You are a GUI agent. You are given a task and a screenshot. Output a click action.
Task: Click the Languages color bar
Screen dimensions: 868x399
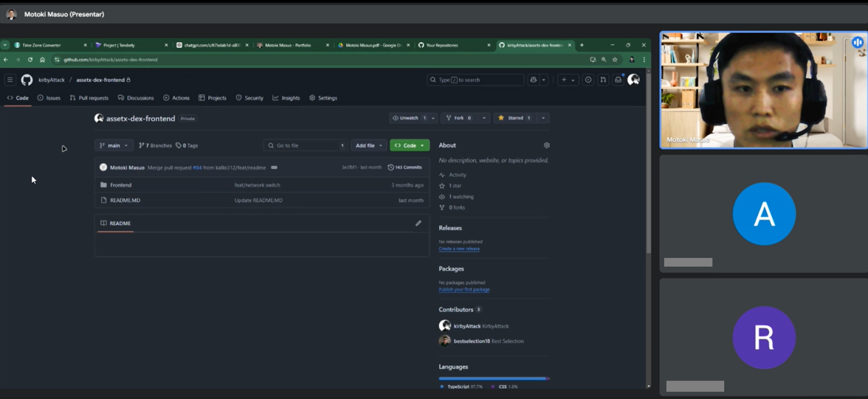pyautogui.click(x=493, y=378)
